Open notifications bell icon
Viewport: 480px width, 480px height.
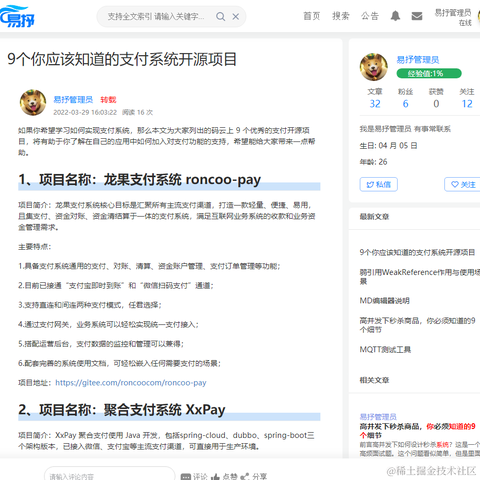click(x=395, y=16)
